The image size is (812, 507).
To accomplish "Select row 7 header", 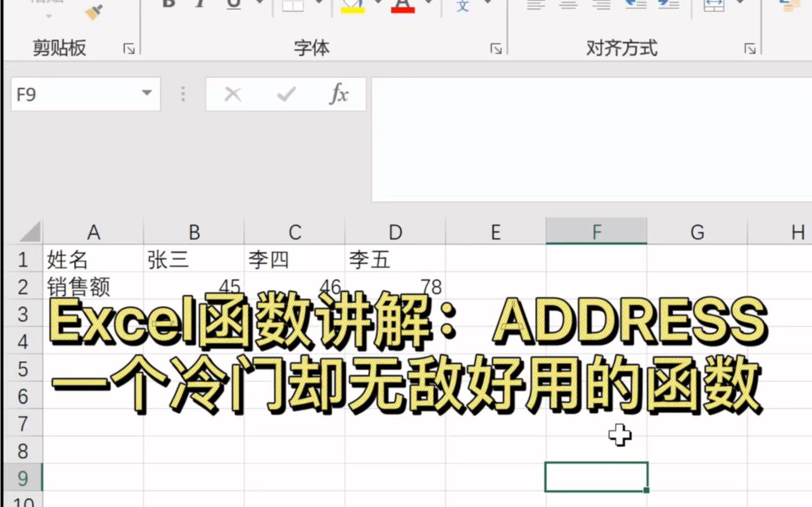I will tap(23, 423).
